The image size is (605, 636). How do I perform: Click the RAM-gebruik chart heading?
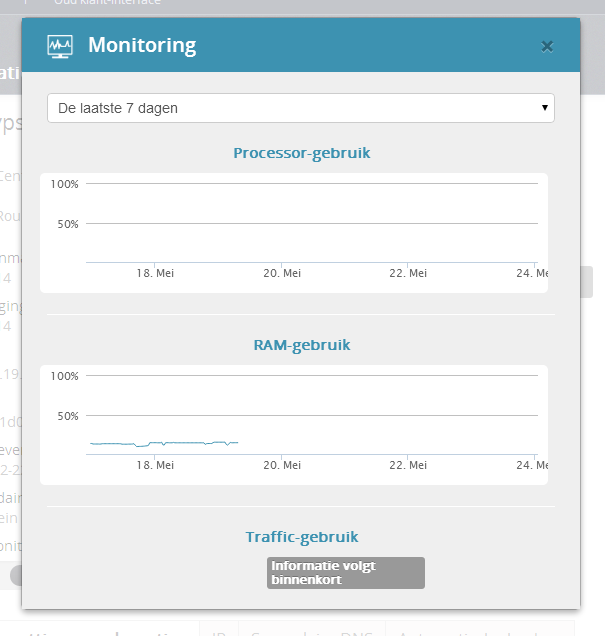tap(302, 345)
